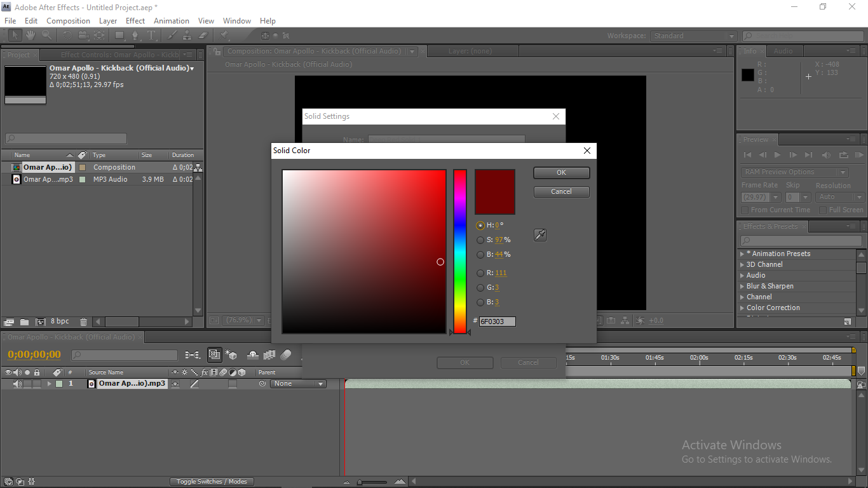Select the Horizontal Type tool
The width and height of the screenshot is (868, 488).
click(x=151, y=36)
